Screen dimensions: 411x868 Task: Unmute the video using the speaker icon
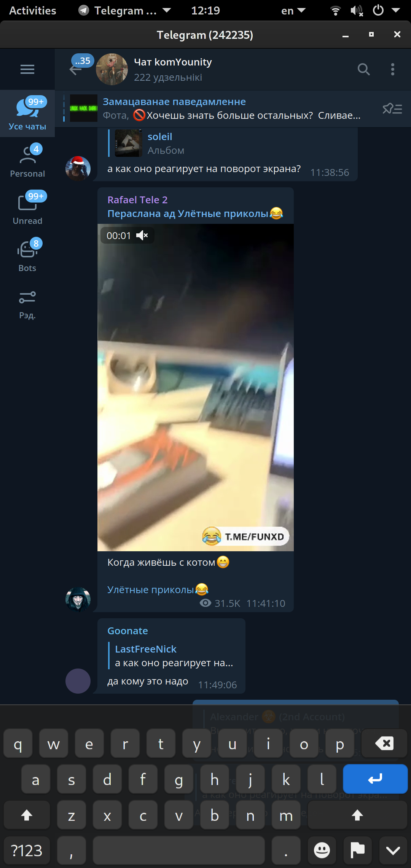pos(142,236)
